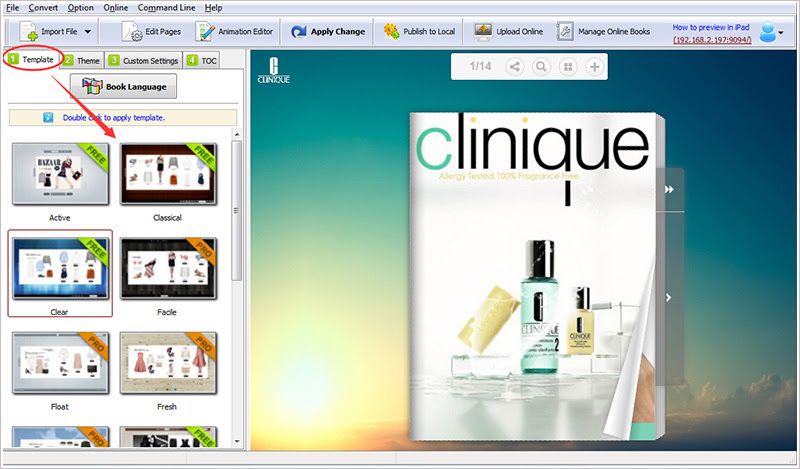
Task: Jump to last page with double-arrow button
Action: click(x=669, y=189)
